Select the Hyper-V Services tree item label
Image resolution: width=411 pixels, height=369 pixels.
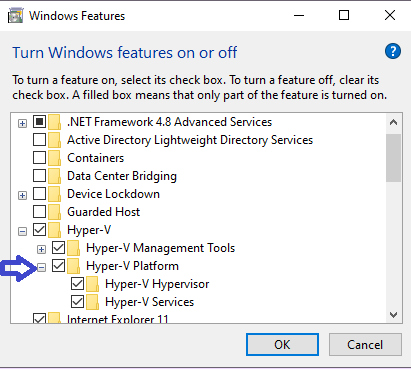coord(149,302)
